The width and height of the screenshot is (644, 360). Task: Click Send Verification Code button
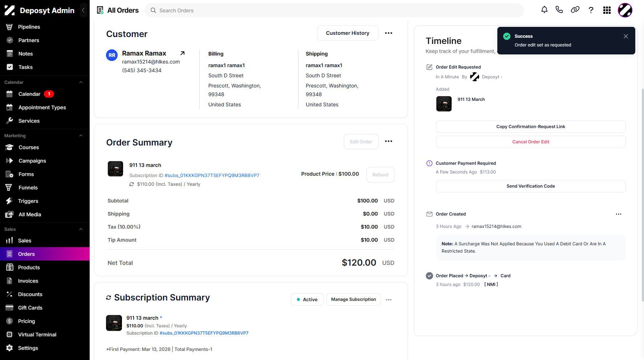pos(530,186)
